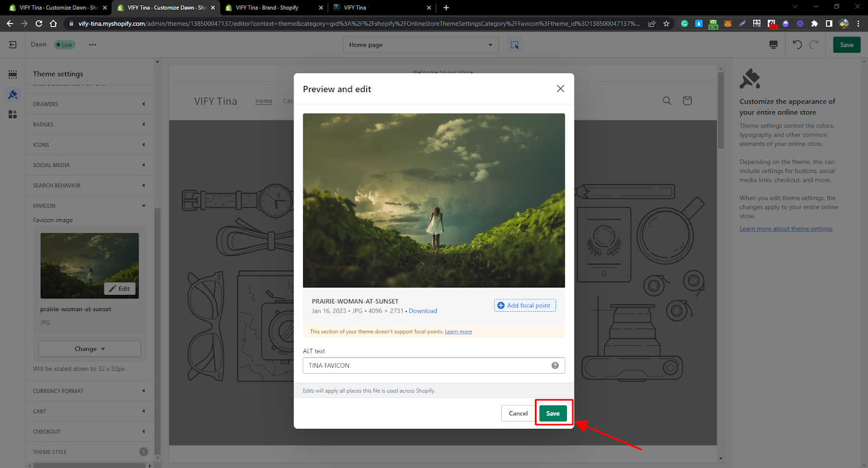Click the green Save button in the dialog
The image size is (868, 468).
(x=553, y=413)
